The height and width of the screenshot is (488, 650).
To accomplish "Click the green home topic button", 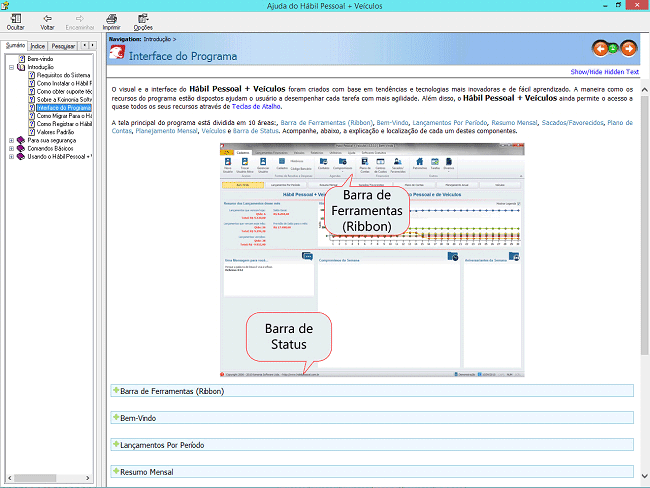I will (614, 49).
